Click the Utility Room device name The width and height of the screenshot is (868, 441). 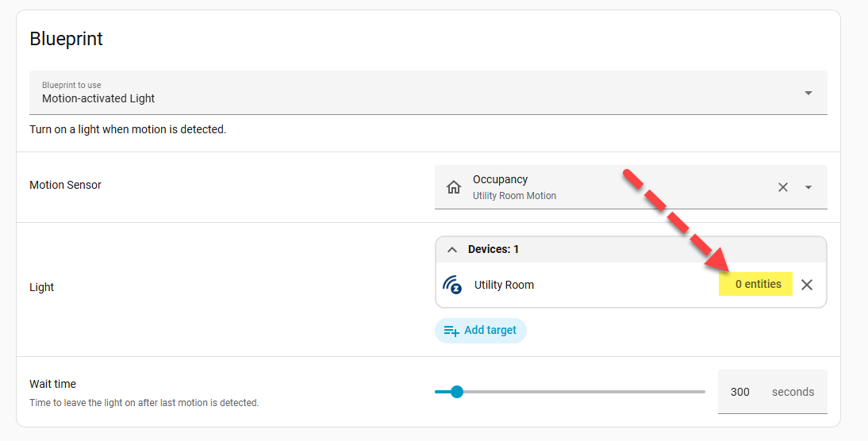tap(504, 285)
